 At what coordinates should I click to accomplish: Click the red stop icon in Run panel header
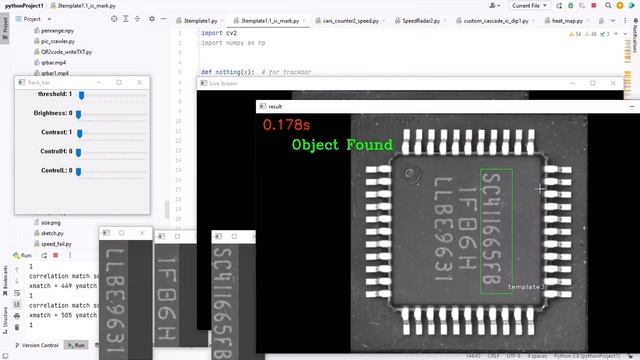point(56,255)
